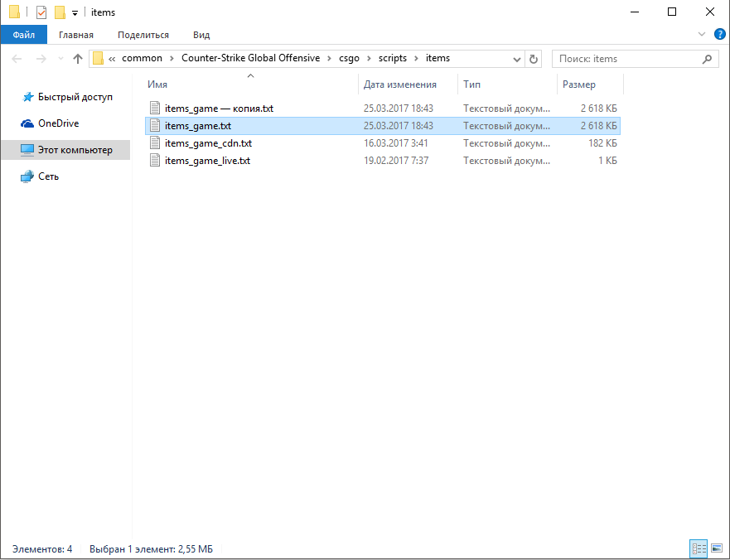Image resolution: width=730 pixels, height=560 pixels.
Task: Open Быстрый доступ in navigation pane
Action: (75, 97)
